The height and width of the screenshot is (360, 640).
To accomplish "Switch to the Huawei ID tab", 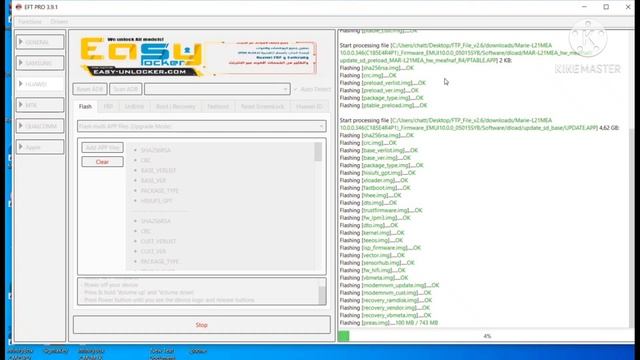I will (309, 107).
